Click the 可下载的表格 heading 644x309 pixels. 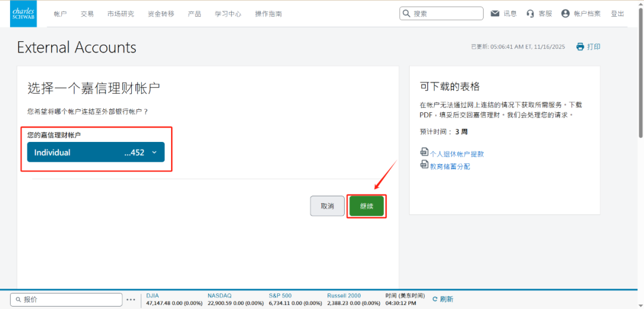click(x=450, y=86)
